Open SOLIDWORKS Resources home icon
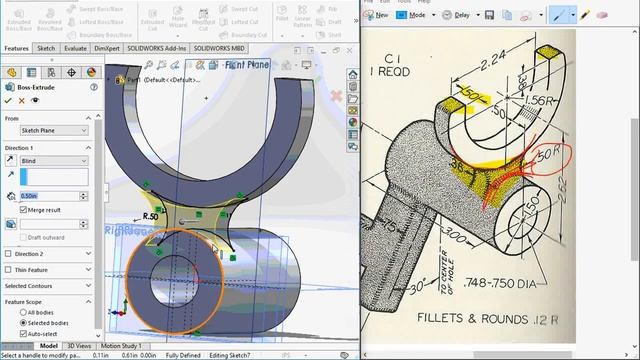The height and width of the screenshot is (360, 640). (353, 74)
